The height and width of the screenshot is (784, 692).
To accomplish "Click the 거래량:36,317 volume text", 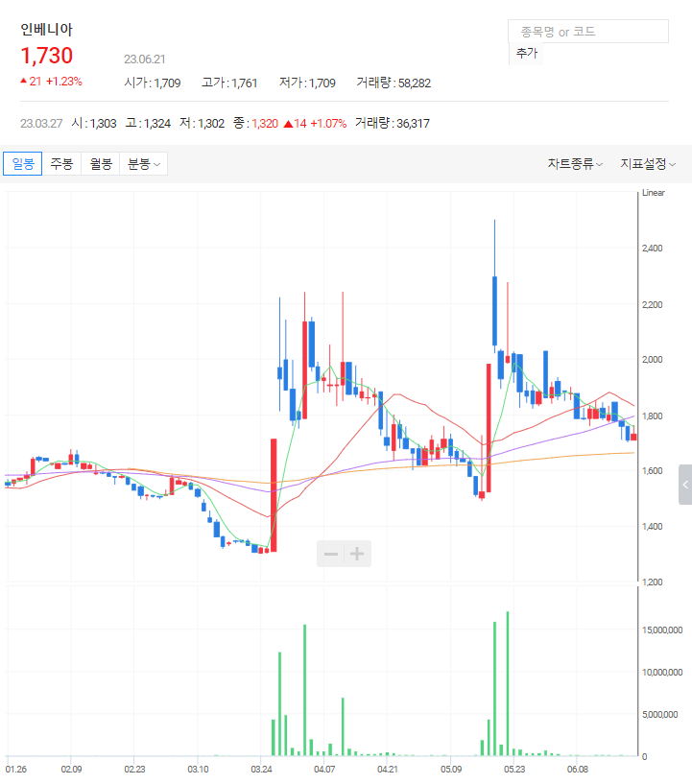I will 393,124.
